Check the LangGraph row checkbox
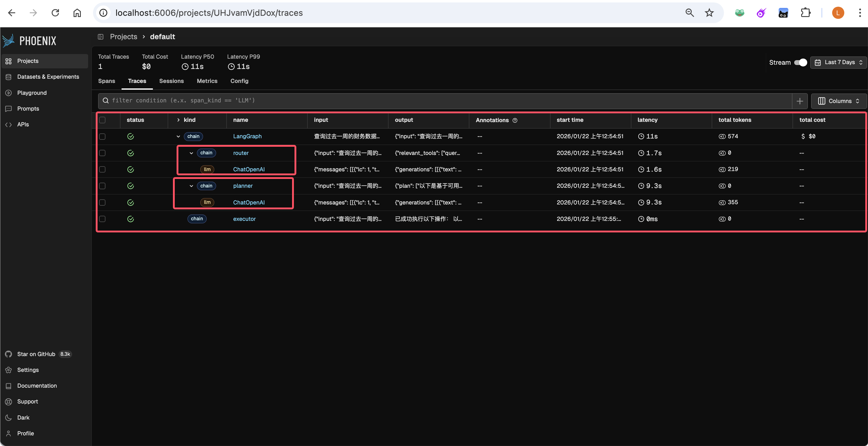Viewport: 868px width, 446px height. 102,136
